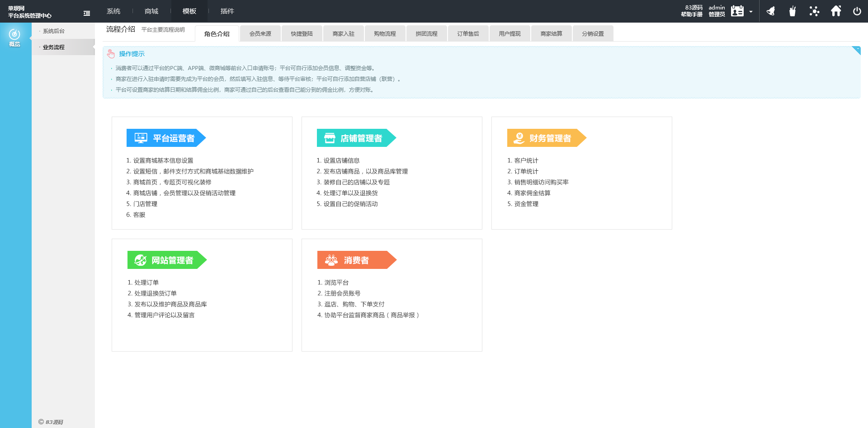Switch to the 会员来源 tab

[260, 34]
